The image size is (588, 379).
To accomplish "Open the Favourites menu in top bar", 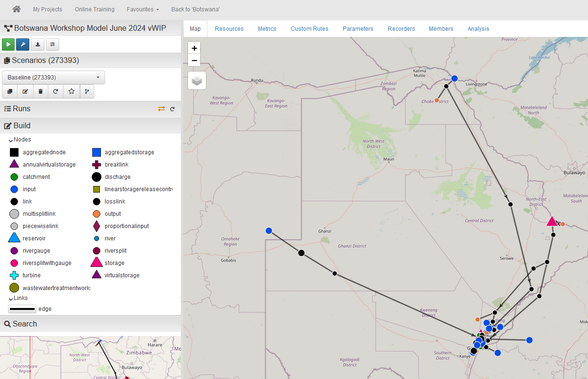I will [143, 9].
